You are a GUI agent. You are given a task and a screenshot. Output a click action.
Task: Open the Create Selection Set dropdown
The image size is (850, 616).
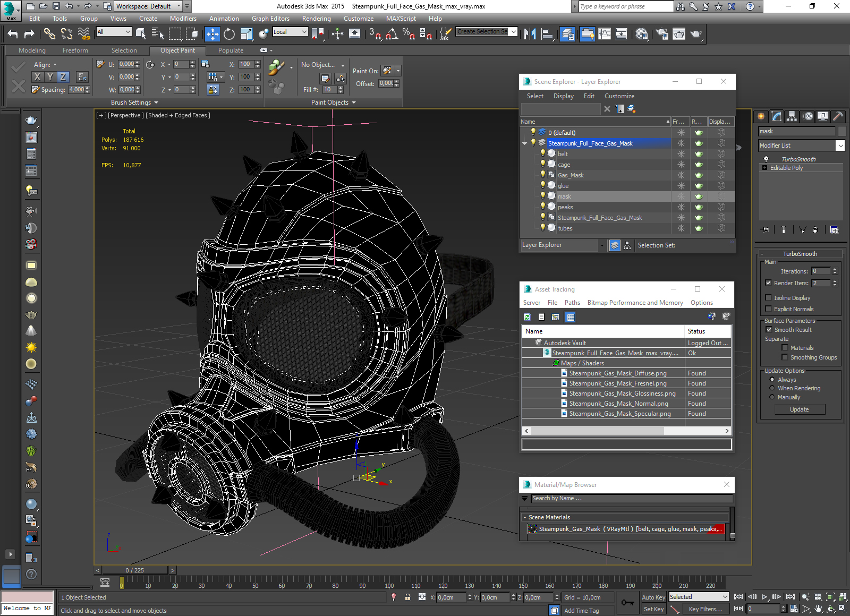click(513, 32)
